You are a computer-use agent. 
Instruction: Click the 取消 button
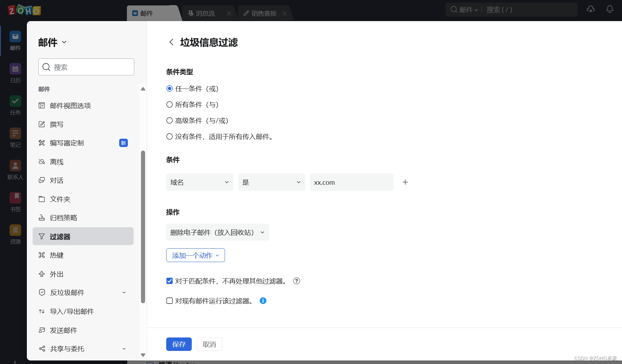point(209,344)
